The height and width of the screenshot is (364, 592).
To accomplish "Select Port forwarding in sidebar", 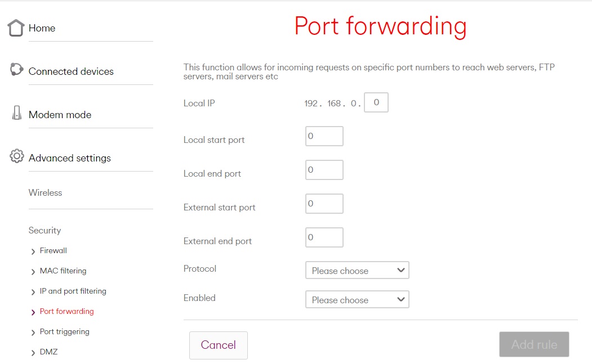I will click(66, 312).
